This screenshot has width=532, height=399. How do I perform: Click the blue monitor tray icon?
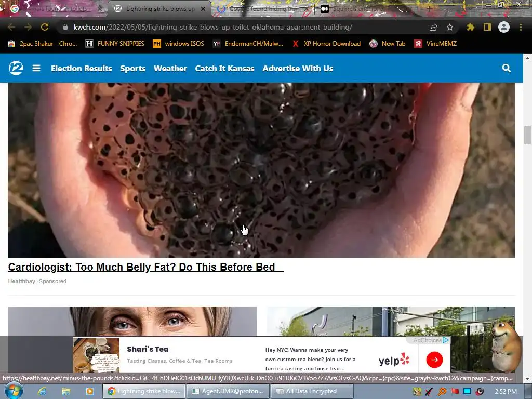tap(467, 392)
